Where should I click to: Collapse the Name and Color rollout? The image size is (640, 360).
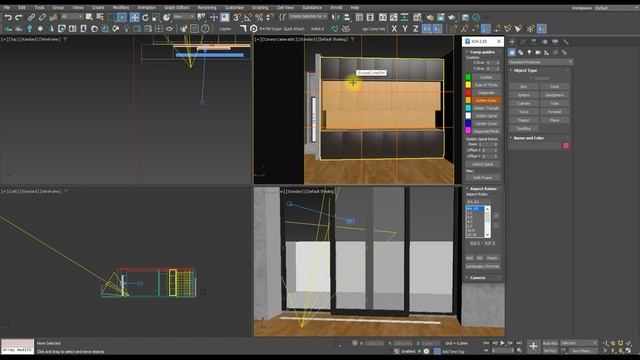tap(529, 138)
